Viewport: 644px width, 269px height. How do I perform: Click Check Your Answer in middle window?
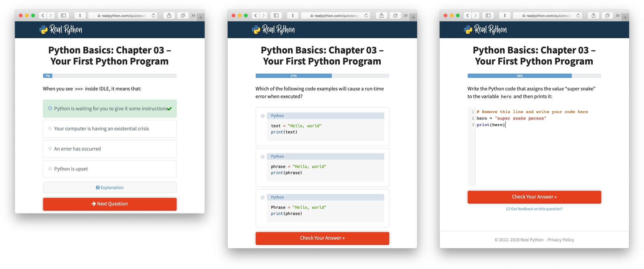[322, 238]
